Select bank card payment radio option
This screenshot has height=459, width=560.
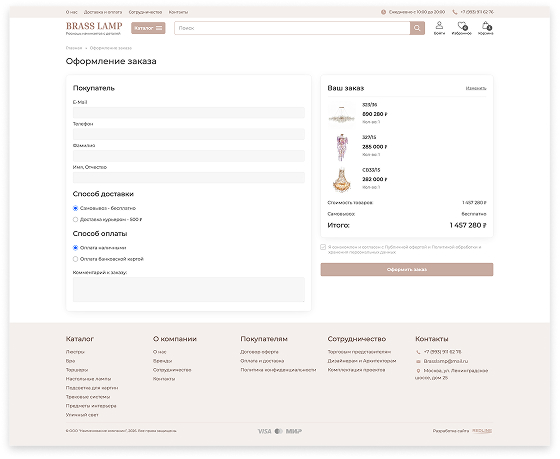coord(75,259)
